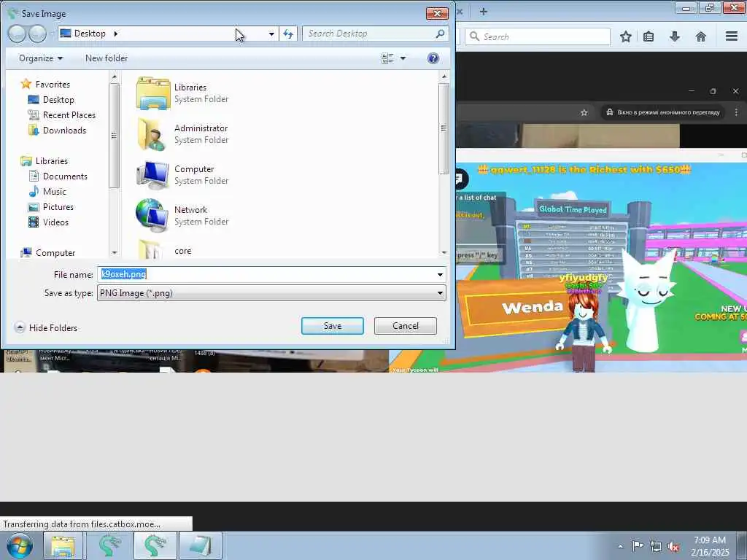Change the view with the views icon

(x=387, y=58)
